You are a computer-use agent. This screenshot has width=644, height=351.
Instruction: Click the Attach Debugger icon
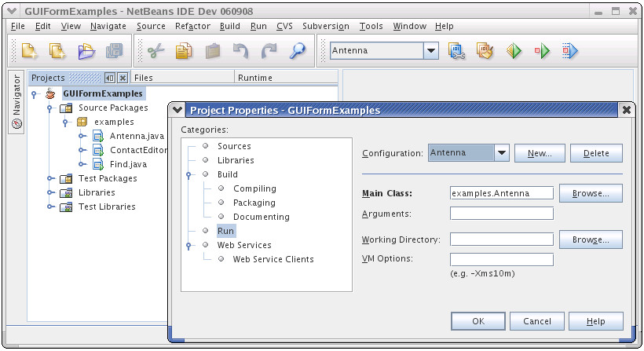point(570,51)
